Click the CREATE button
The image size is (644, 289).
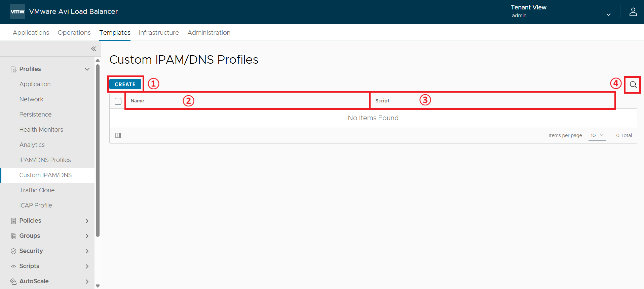click(125, 84)
